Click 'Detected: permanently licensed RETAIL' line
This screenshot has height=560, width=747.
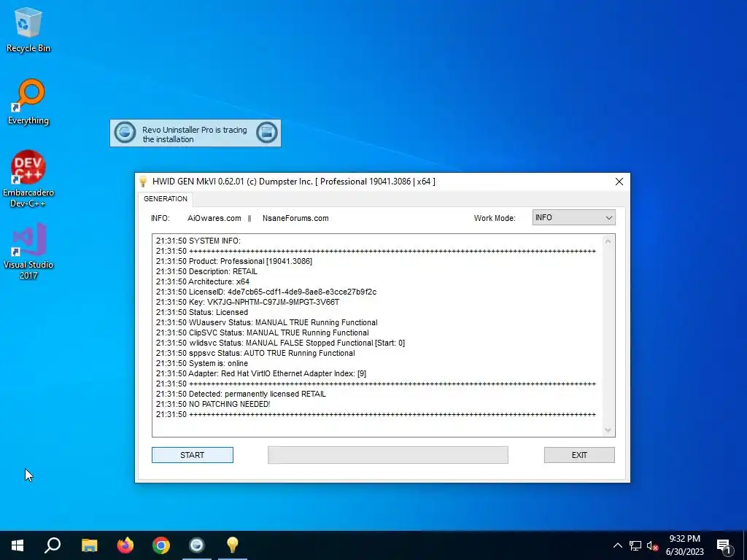click(x=241, y=394)
